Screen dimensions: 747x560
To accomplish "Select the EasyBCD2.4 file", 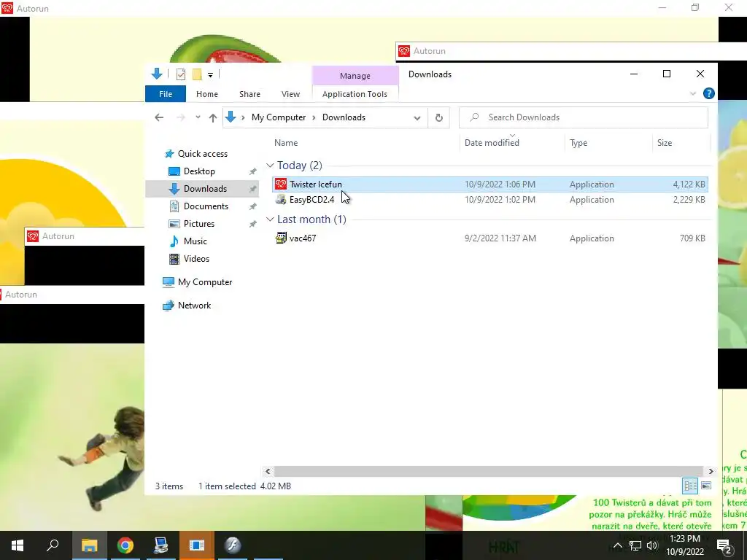I will 489,200.
